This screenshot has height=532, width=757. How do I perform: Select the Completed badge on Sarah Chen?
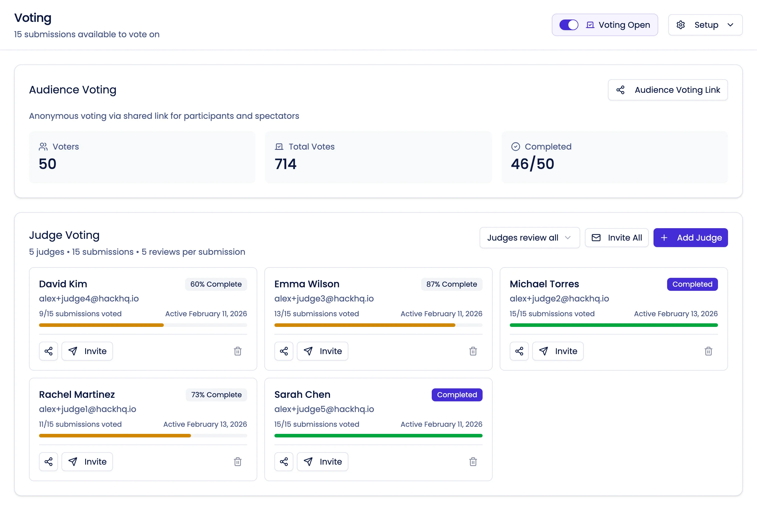[x=457, y=395]
